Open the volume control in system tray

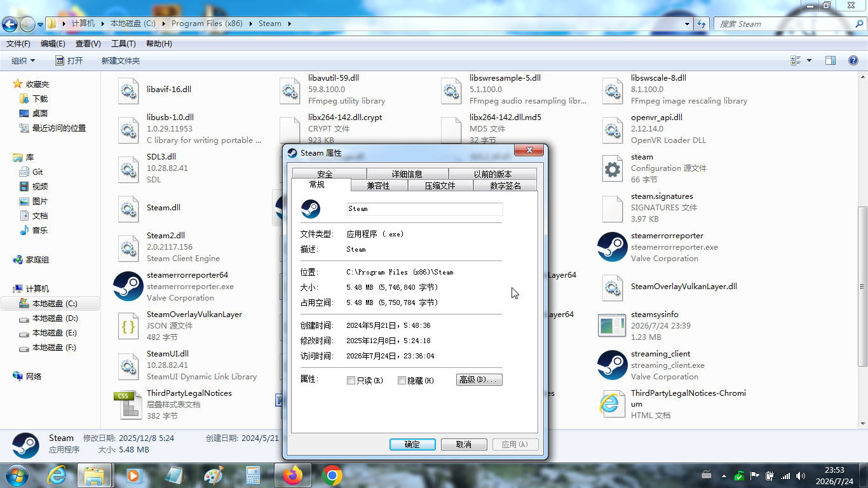[801, 476]
